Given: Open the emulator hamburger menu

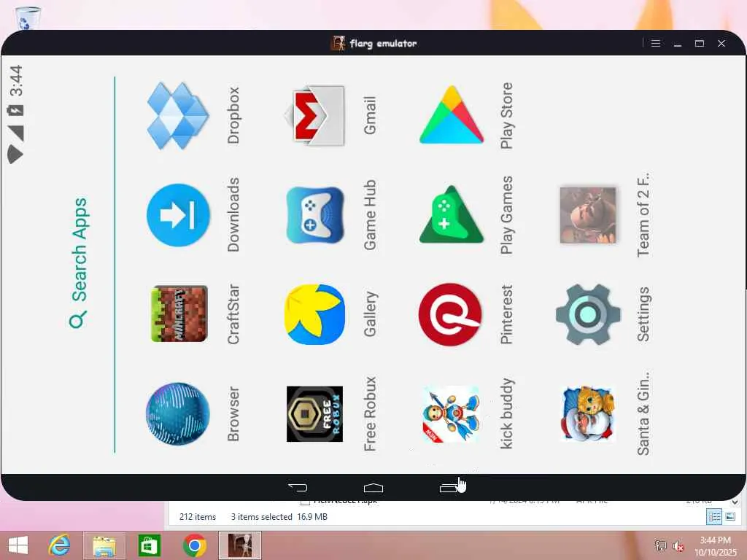Looking at the screenshot, I should [656, 43].
